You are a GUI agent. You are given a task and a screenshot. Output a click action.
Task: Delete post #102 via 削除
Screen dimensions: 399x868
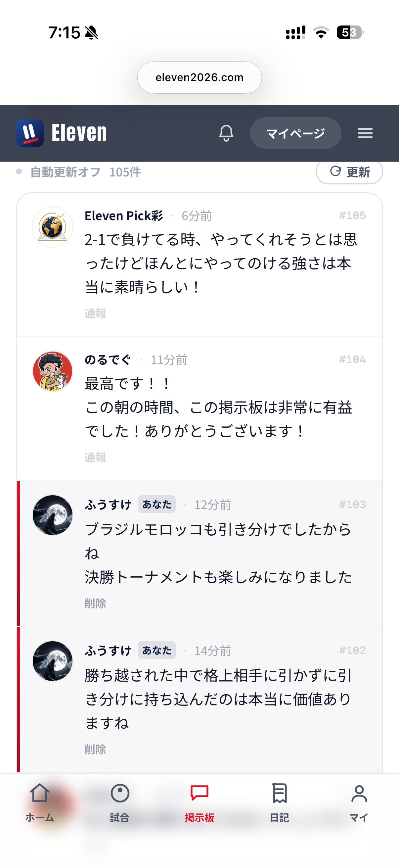(x=95, y=749)
